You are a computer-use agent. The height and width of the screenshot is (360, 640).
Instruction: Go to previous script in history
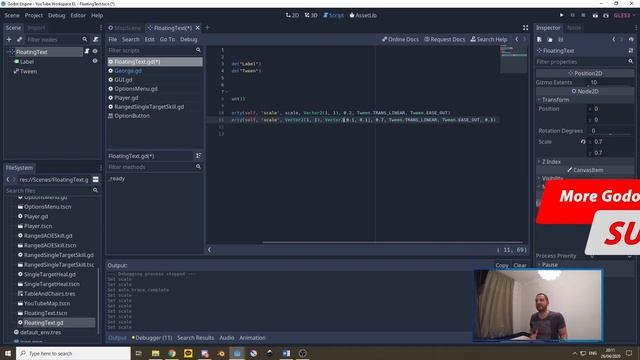pos(517,39)
